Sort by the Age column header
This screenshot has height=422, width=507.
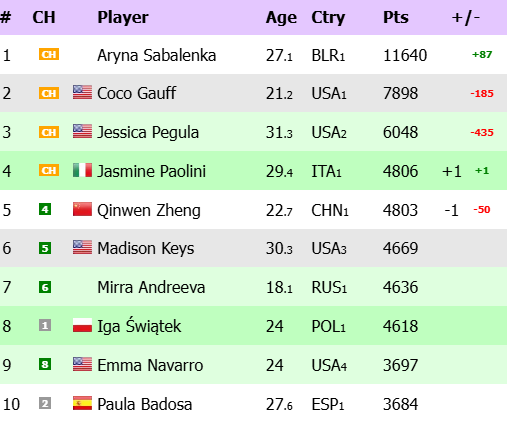coord(281,18)
